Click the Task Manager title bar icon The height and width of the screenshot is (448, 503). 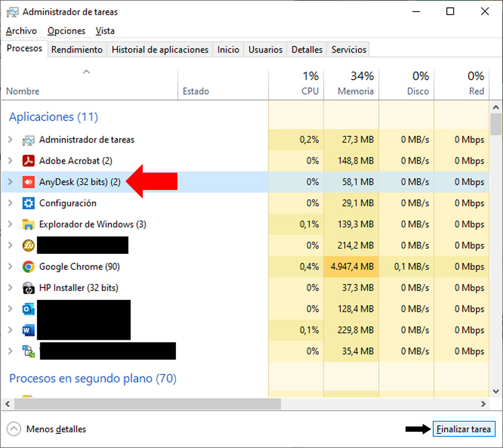tap(13, 12)
